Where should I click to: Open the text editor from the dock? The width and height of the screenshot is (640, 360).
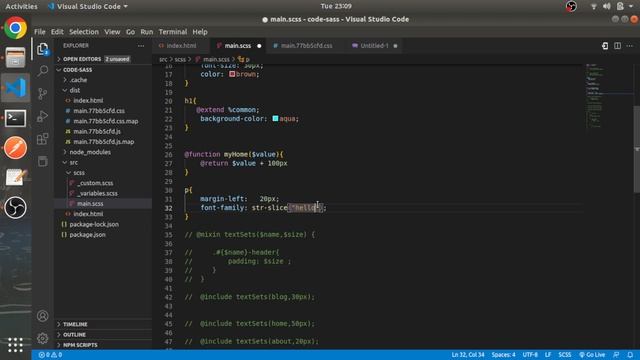pos(16,178)
